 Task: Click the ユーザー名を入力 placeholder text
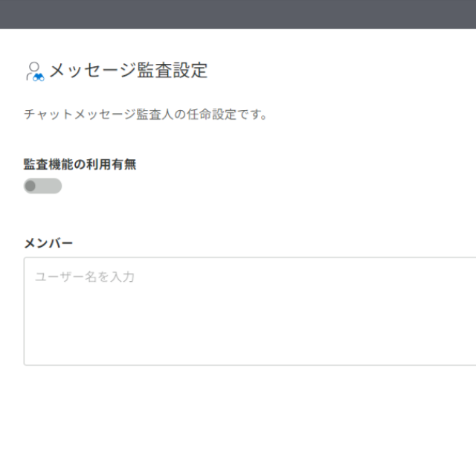[85, 277]
